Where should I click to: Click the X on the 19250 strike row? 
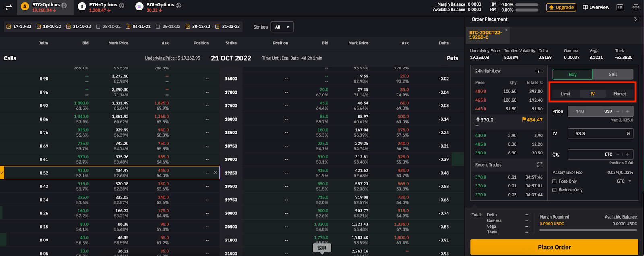(215, 173)
